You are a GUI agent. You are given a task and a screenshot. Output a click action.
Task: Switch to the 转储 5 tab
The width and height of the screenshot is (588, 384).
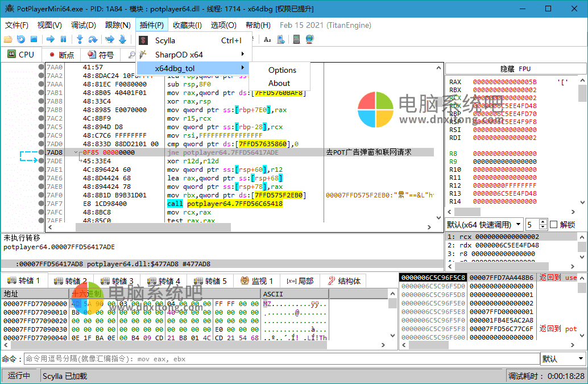pos(210,281)
